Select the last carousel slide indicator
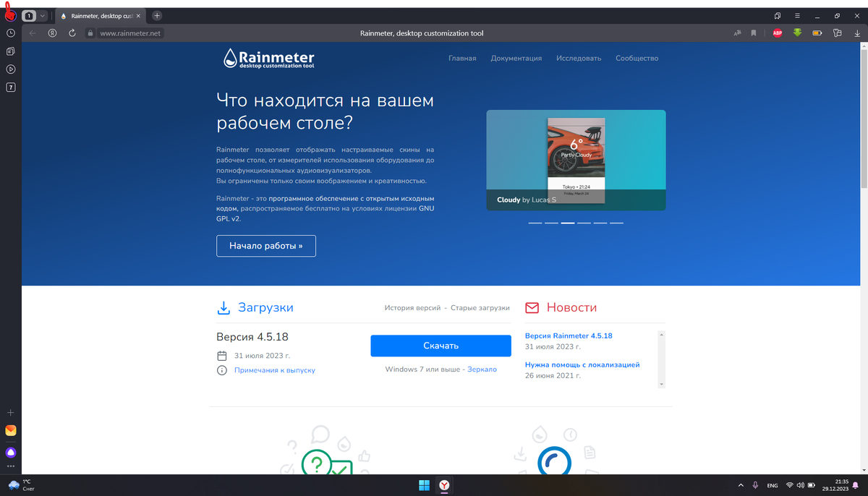868x496 pixels. tap(616, 223)
